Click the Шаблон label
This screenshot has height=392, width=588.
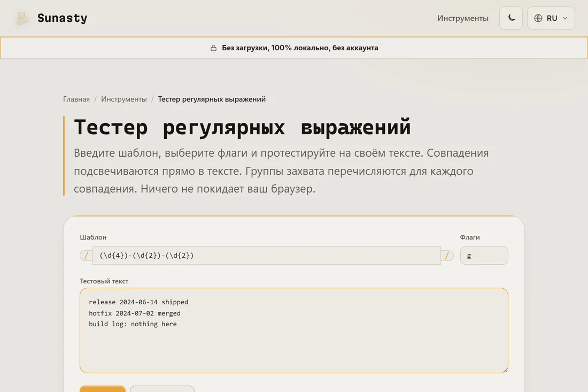tap(93, 237)
